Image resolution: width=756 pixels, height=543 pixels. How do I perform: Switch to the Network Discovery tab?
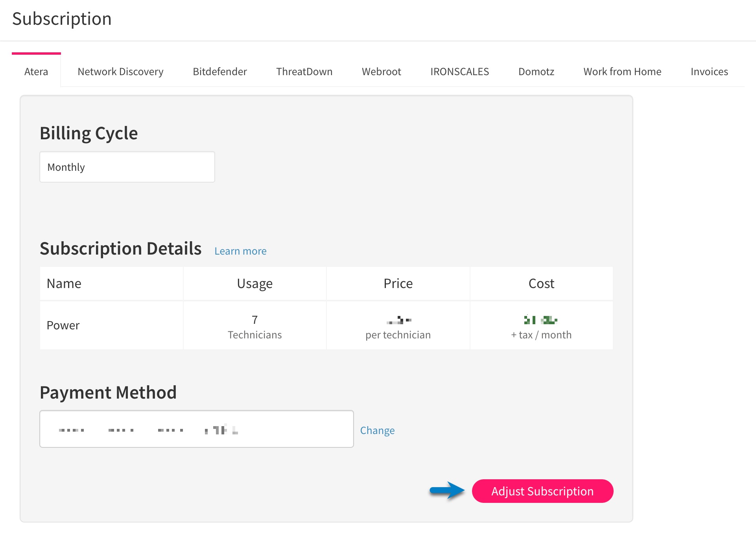pyautogui.click(x=120, y=71)
